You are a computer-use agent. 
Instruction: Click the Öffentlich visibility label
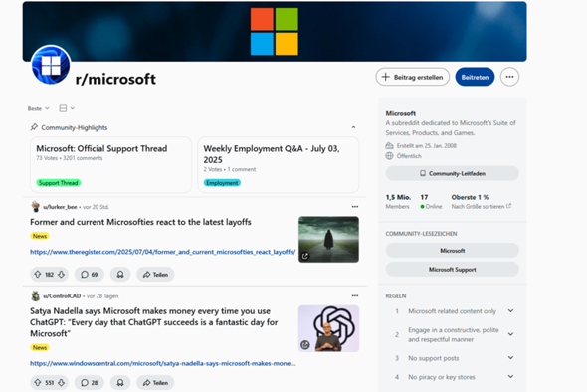409,156
